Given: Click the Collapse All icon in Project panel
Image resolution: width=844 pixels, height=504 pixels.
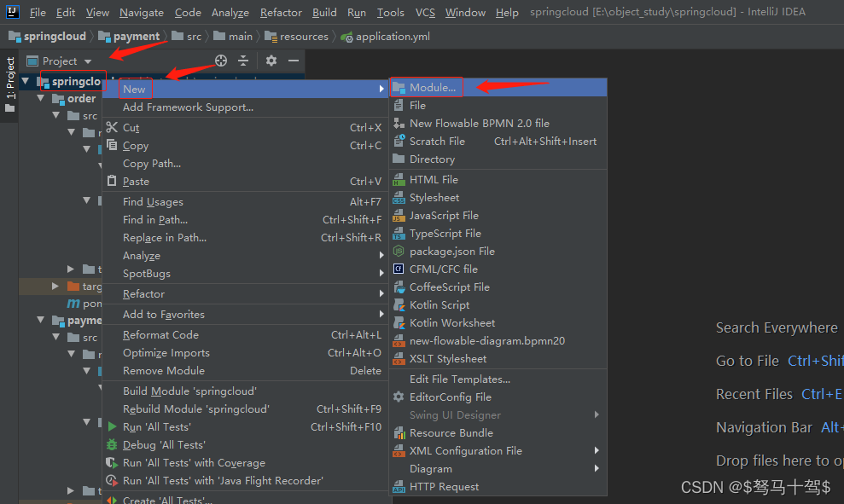Looking at the screenshot, I should click(x=243, y=61).
